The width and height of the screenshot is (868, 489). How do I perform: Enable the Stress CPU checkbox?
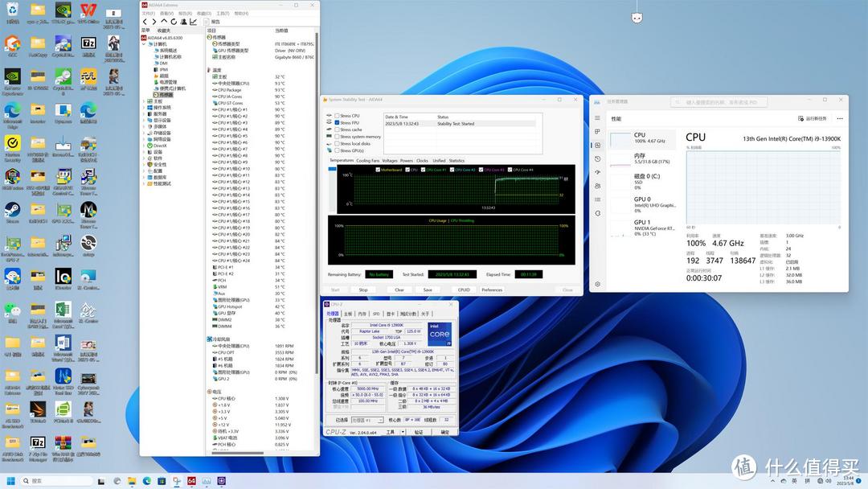tap(337, 116)
